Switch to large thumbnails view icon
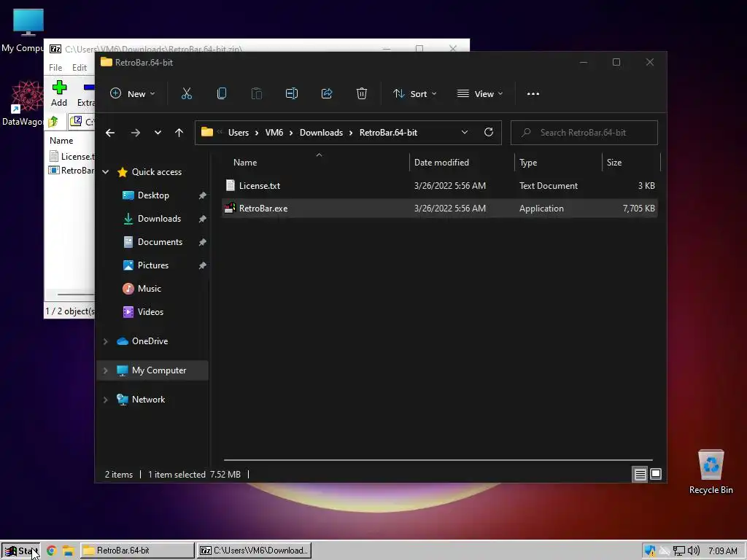Image resolution: width=747 pixels, height=560 pixels. 656,474
